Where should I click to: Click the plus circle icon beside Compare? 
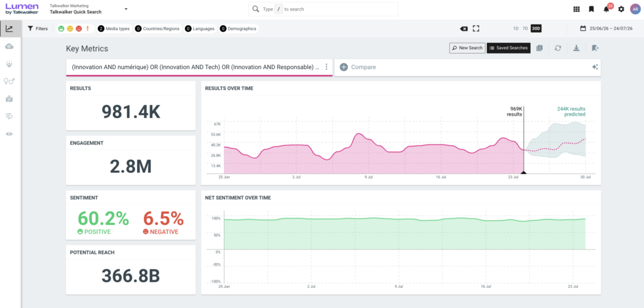click(x=344, y=67)
